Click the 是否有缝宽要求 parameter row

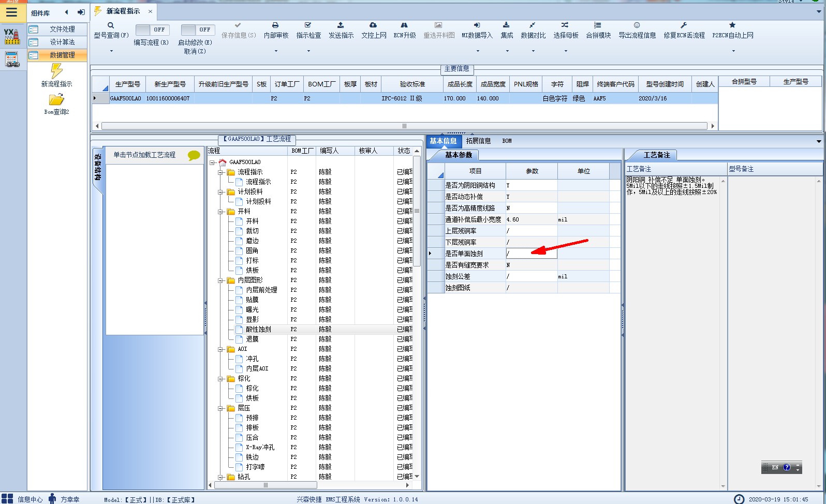point(523,265)
